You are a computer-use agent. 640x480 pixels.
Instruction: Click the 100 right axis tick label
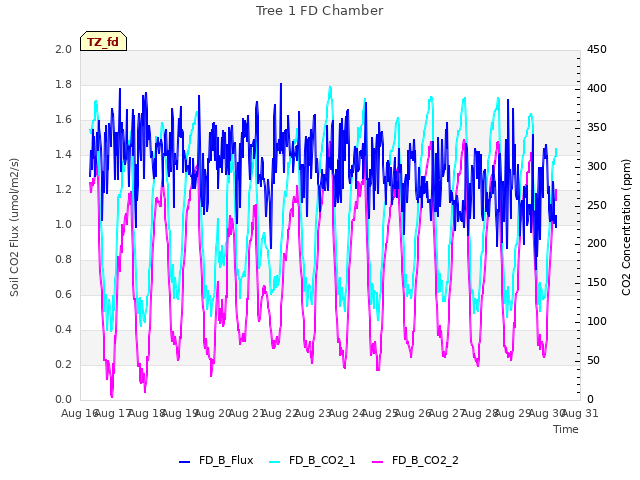pyautogui.click(x=597, y=322)
